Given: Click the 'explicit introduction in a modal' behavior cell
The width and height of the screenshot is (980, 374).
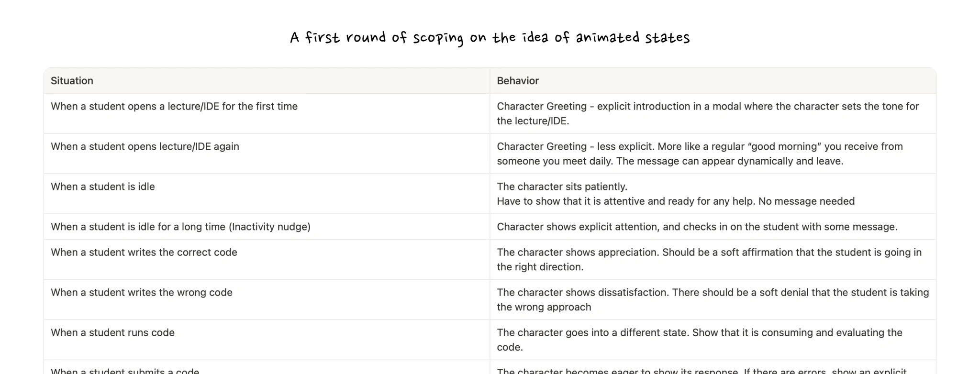Looking at the screenshot, I should pyautogui.click(x=707, y=114).
